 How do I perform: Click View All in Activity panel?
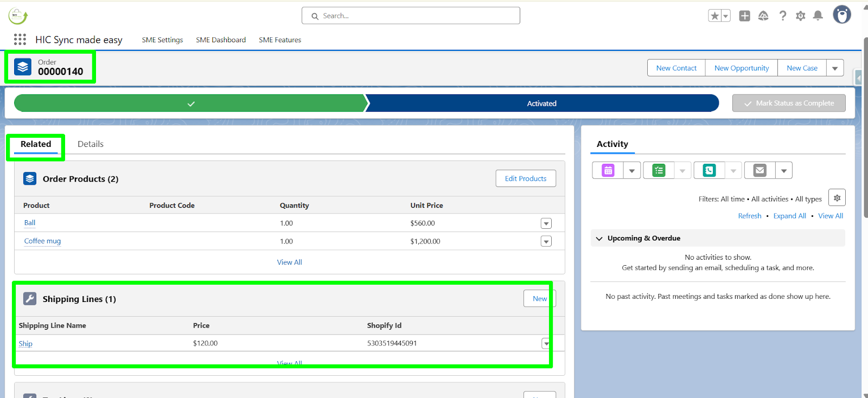tap(831, 216)
